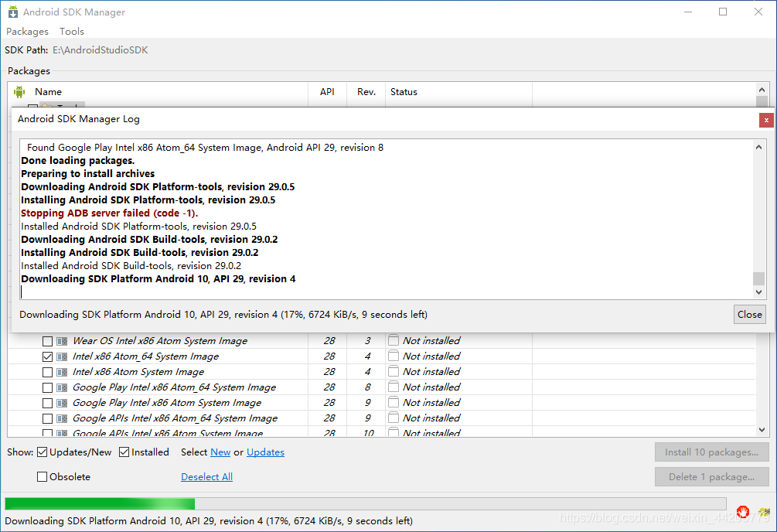The image size is (777, 532).
Task: Select the Google Play Intel x86 Atom_64 System Image checkbox
Action: coord(48,387)
